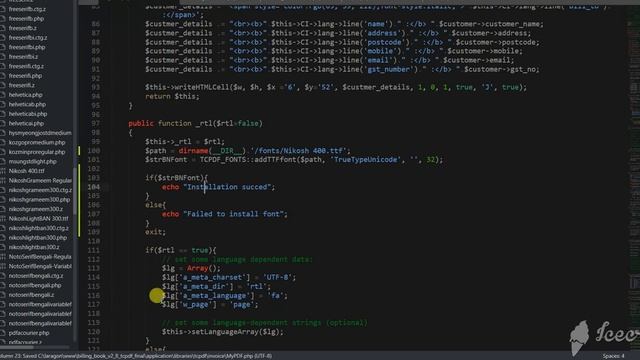640x360 pixels.
Task: Select hysmyeongjostdmedium file in sidebar
Action: click(40, 133)
